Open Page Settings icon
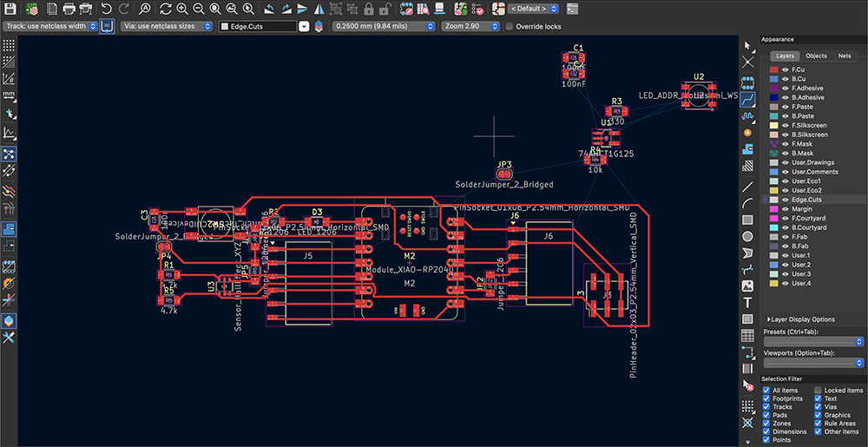868x447 pixels. (x=51, y=9)
